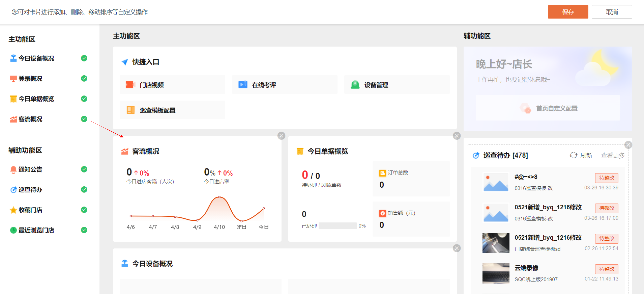The width and height of the screenshot is (644, 294).
Task: Click the 今日进店率 label
Action: point(217,182)
